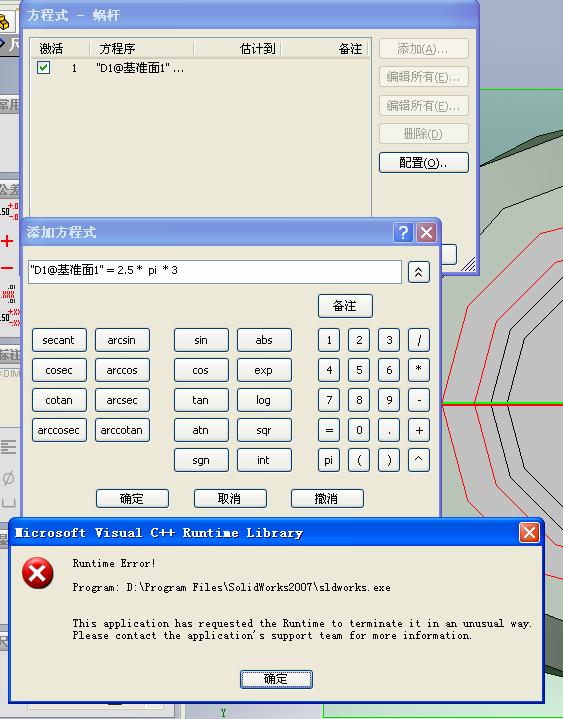Insert the cos function
The width and height of the screenshot is (563, 719).
tap(201, 370)
